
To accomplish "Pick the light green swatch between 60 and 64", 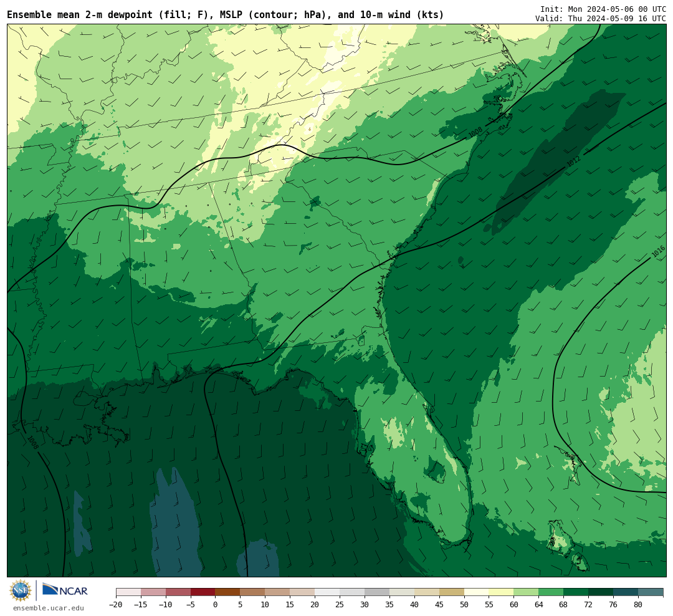I will (x=527, y=592).
